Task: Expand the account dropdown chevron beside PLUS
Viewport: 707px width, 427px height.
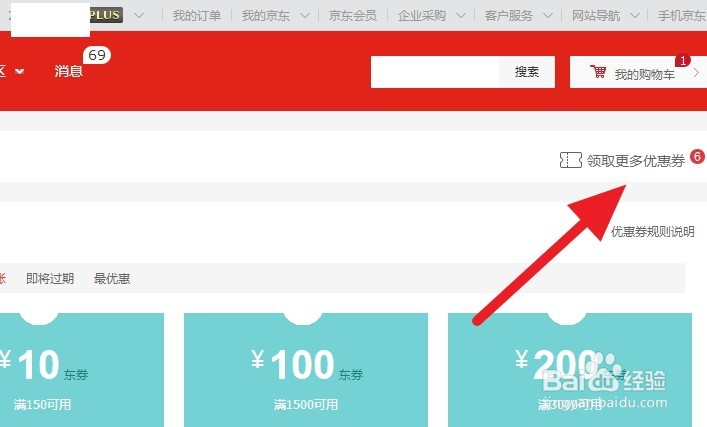Action: click(139, 16)
